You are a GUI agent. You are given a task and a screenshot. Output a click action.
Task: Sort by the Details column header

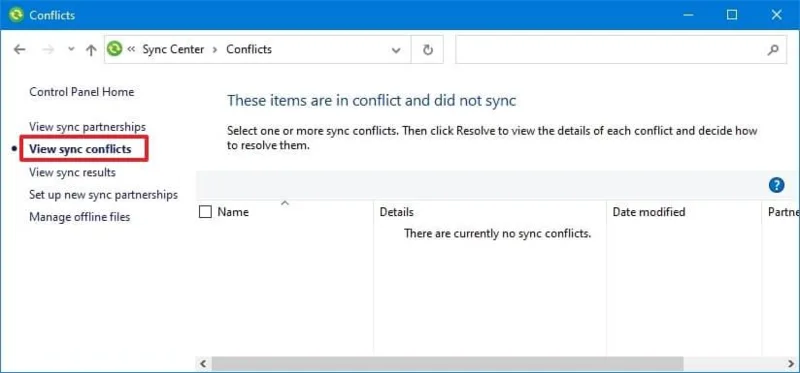click(396, 212)
